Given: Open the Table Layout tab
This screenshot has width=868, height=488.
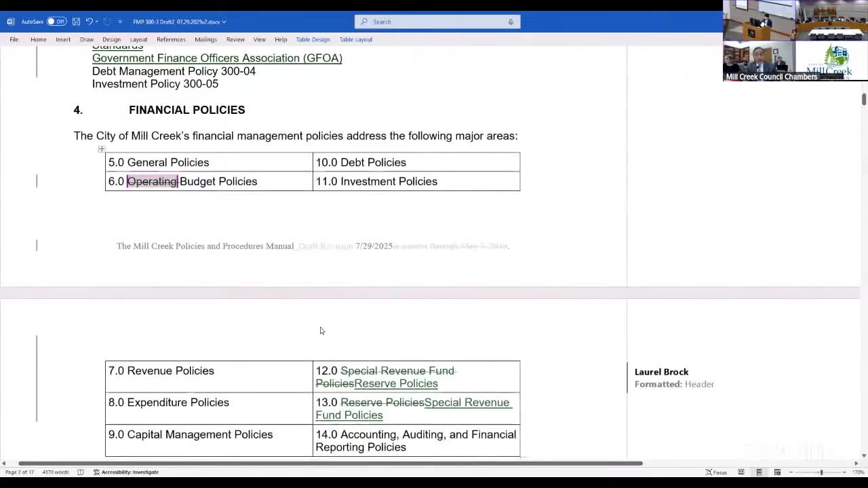Looking at the screenshot, I should (x=356, y=39).
